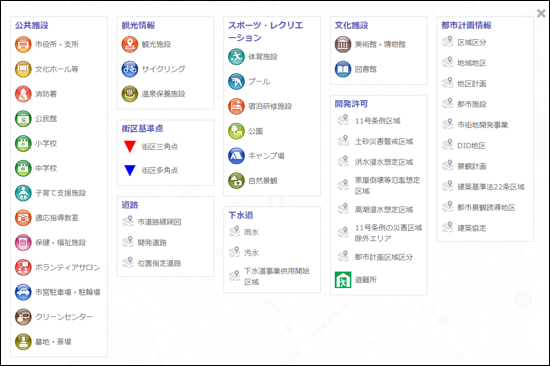This screenshot has width=550, height=366.
Task: Click the クリーンセンター icon
Action: click(x=23, y=317)
